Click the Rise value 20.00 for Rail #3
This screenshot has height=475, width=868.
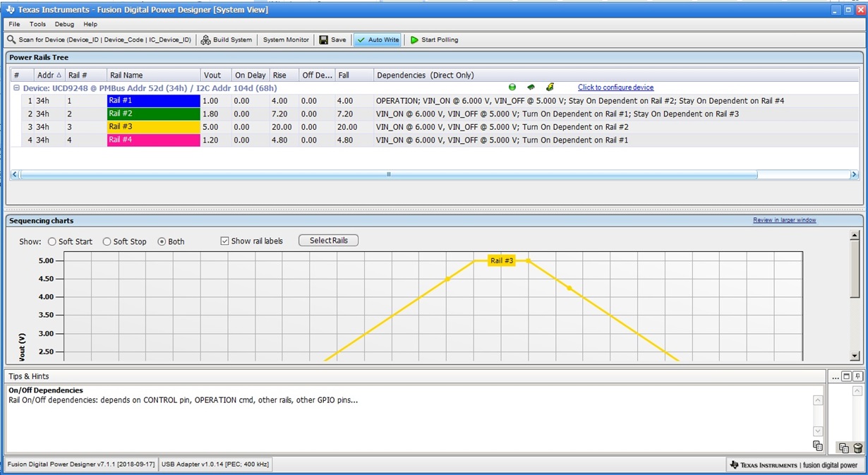(x=282, y=127)
